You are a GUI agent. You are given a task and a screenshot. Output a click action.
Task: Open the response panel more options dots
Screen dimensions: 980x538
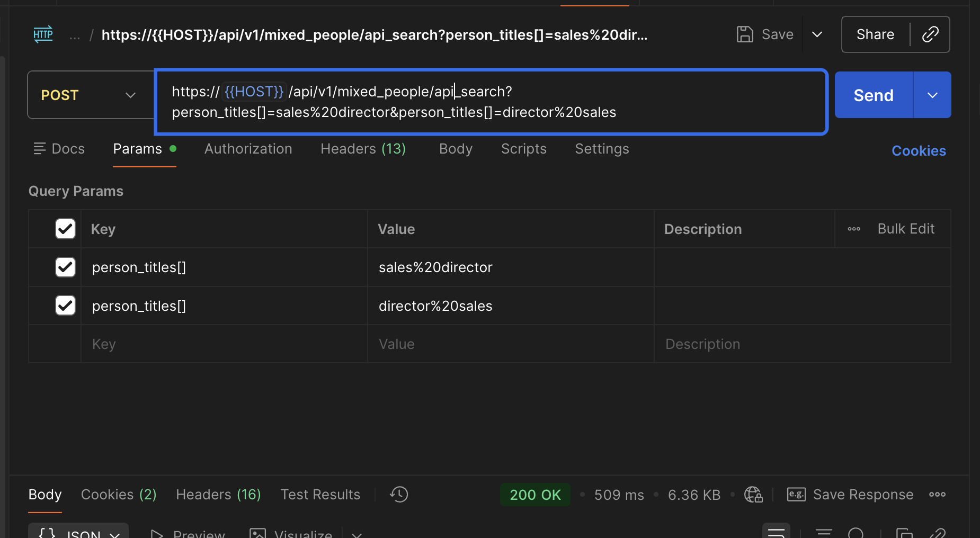click(937, 495)
